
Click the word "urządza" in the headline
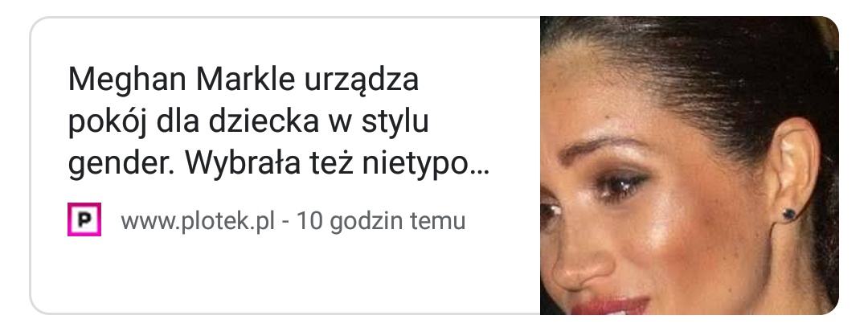[362, 81]
